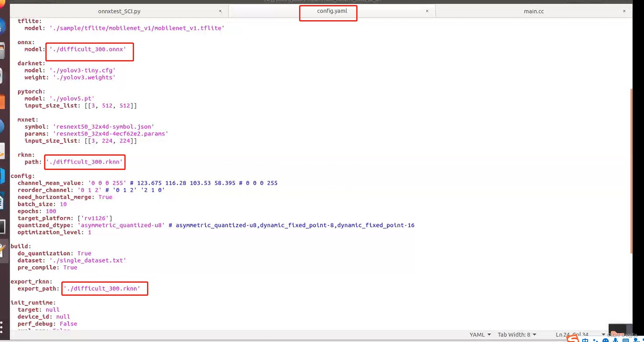
Task: Click the './difficult_300.onnx' model value
Action: point(88,49)
